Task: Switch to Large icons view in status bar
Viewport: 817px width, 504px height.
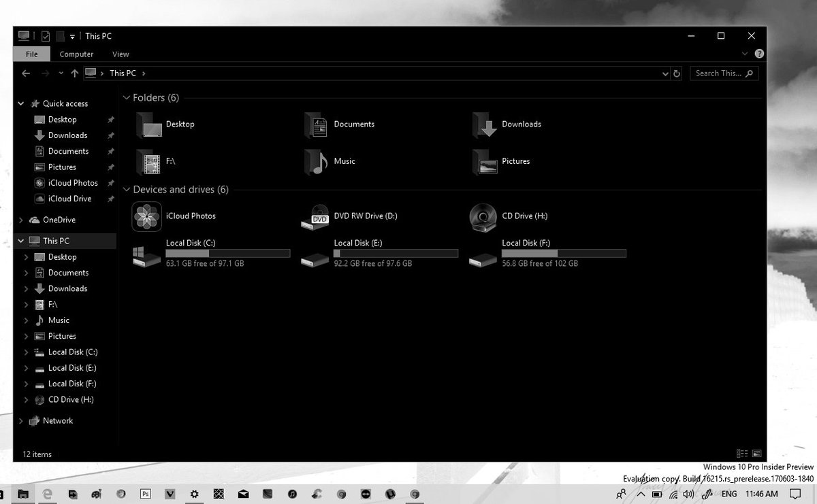Action: point(756,454)
